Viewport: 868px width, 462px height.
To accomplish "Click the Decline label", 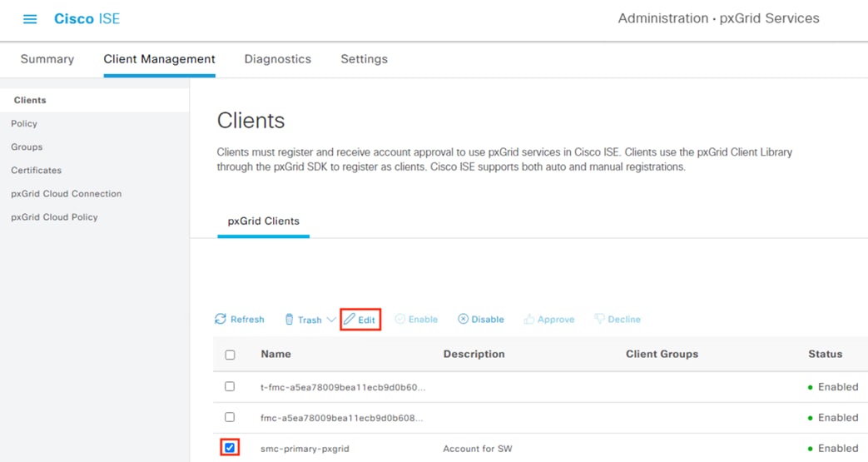I will pos(624,320).
